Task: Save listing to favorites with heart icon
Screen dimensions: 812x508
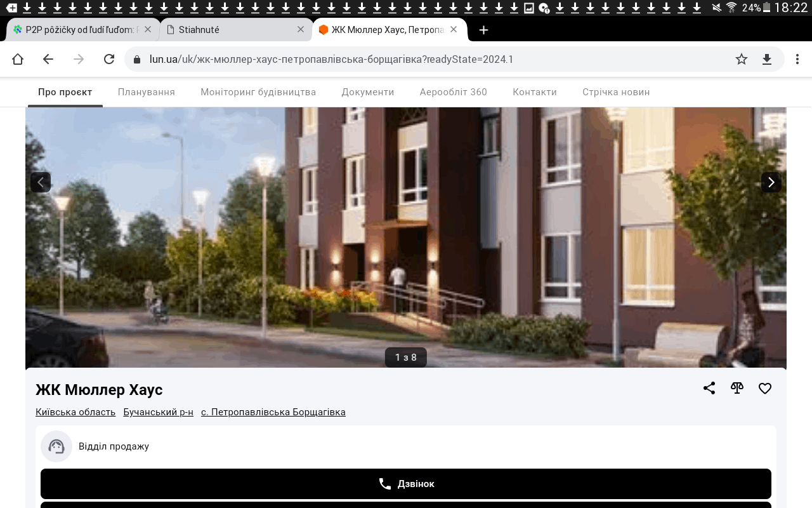Action: coord(765,388)
